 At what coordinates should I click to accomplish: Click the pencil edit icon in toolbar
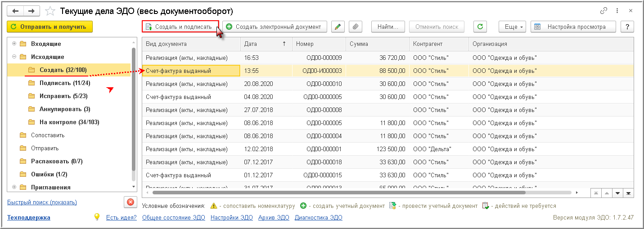click(338, 27)
